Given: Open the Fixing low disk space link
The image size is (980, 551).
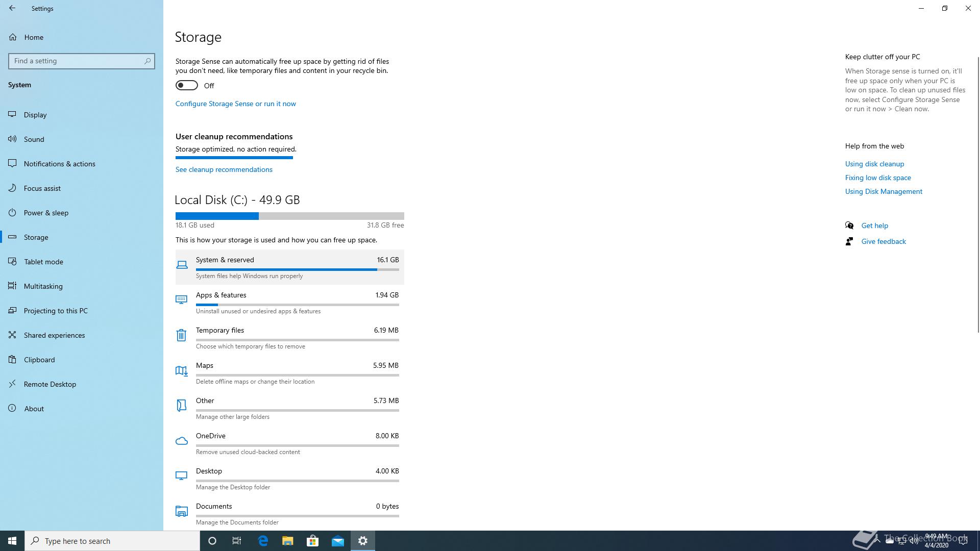Looking at the screenshot, I should pos(878,178).
